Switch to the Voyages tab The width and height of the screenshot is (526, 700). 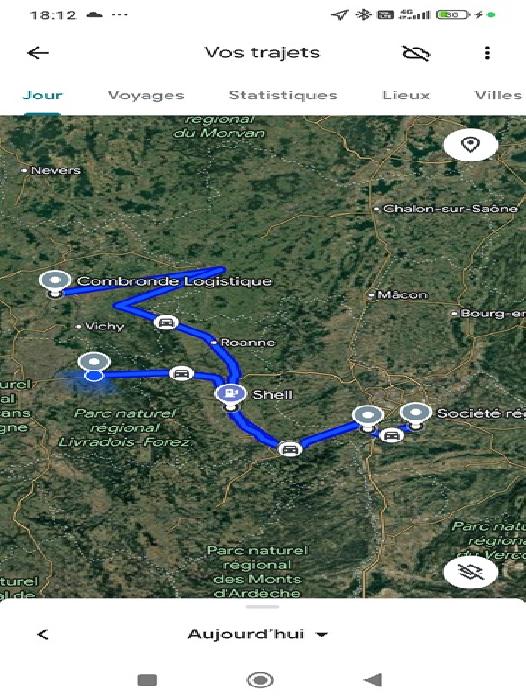click(146, 95)
